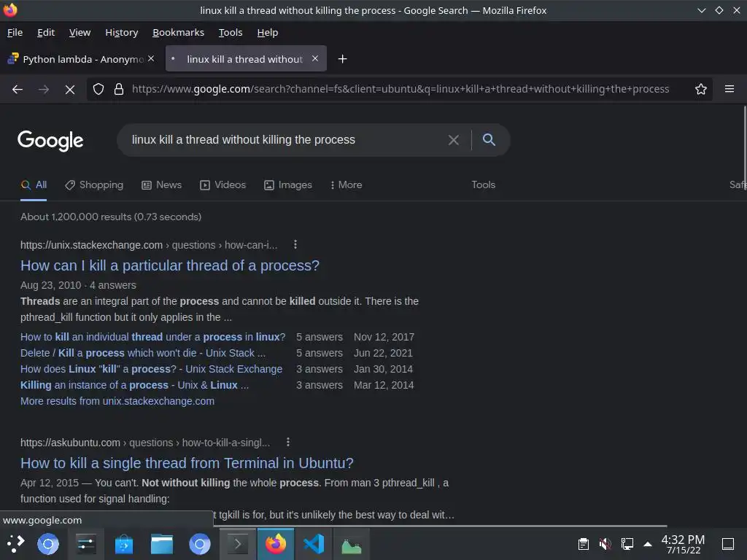The image size is (747, 560).
Task: Open a new tab with the plus button
Action: click(342, 59)
